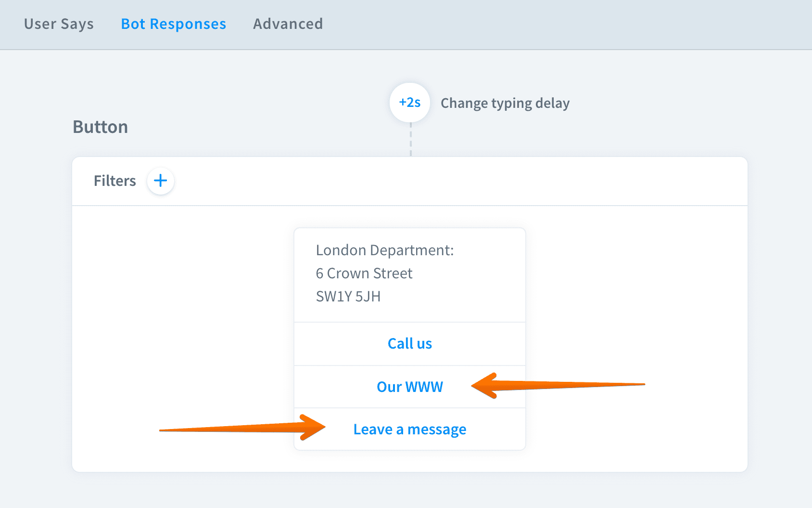Screen dimensions: 812x508
Task: Click the Our WWW button
Action: coord(409,387)
